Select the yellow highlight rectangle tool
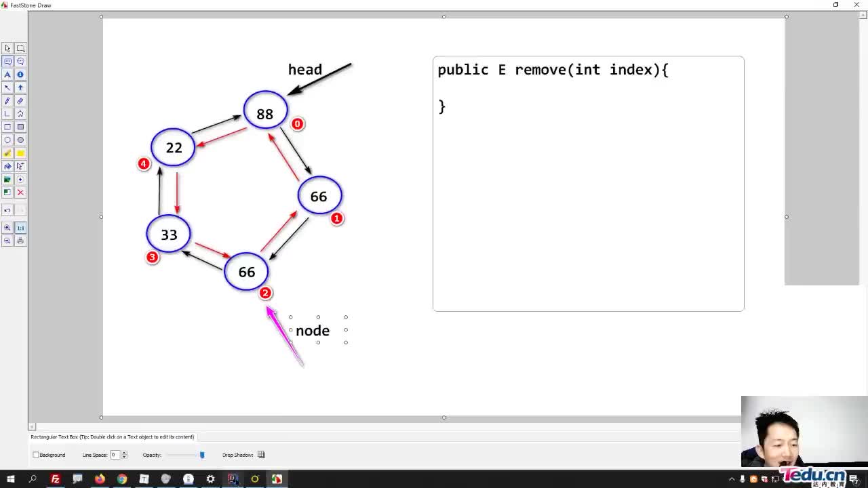Screen dimensions: 868x488 point(20,153)
